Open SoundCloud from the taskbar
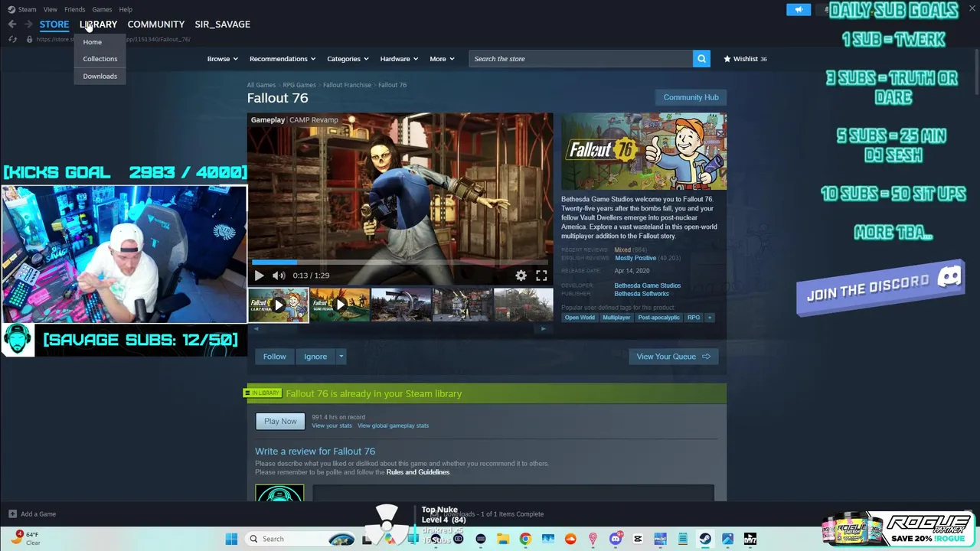The height and width of the screenshot is (551, 980). click(570, 539)
